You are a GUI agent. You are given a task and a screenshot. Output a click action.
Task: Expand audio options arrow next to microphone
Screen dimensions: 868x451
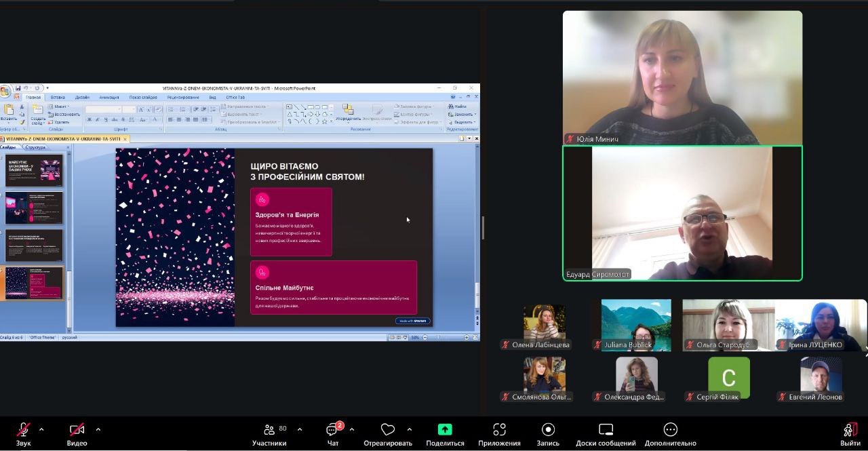41,429
